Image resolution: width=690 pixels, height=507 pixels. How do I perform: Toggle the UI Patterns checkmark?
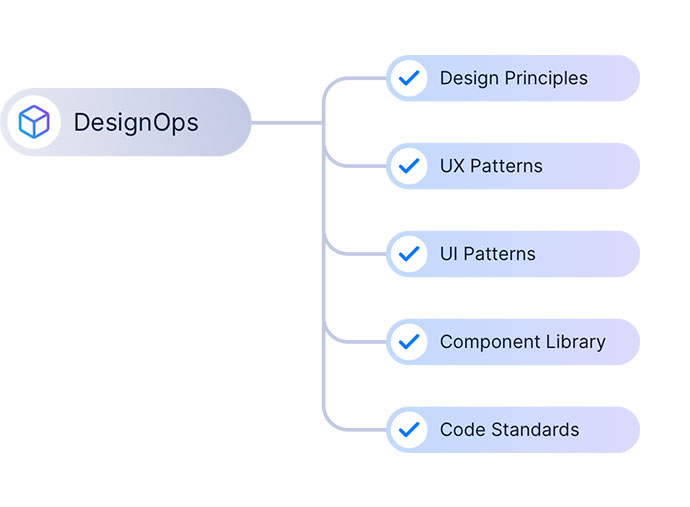(409, 254)
